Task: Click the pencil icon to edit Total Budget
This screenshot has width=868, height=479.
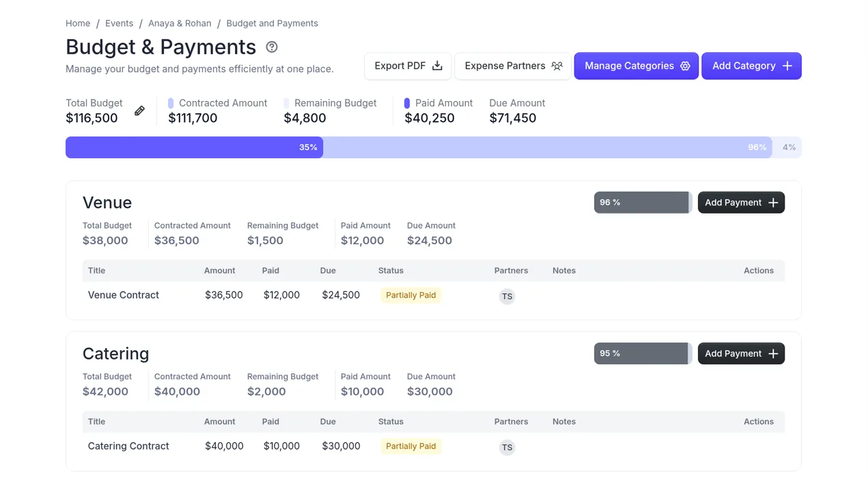Action: (139, 111)
